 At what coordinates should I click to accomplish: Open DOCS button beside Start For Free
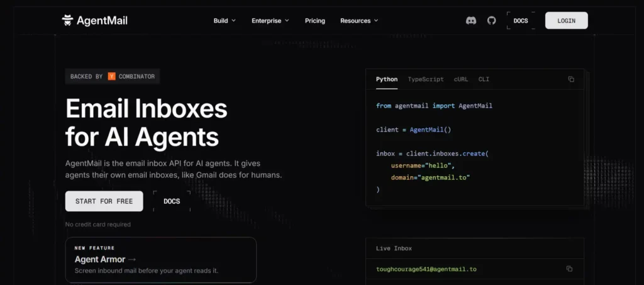[172, 201]
